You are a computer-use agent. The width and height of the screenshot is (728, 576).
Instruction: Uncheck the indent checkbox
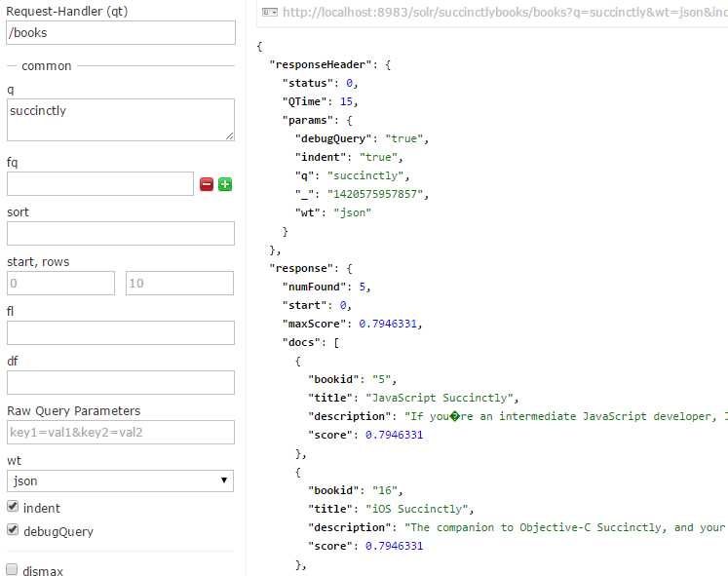pos(13,507)
